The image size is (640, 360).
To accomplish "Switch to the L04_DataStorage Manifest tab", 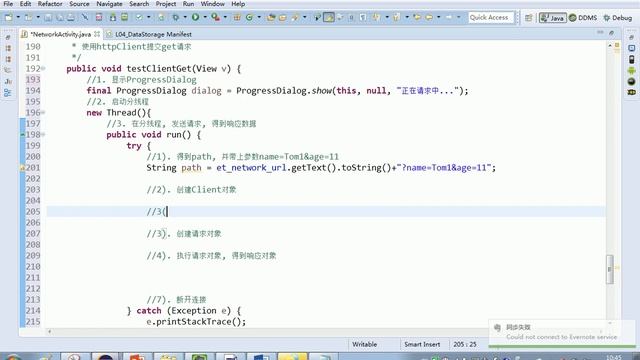I will [149, 34].
